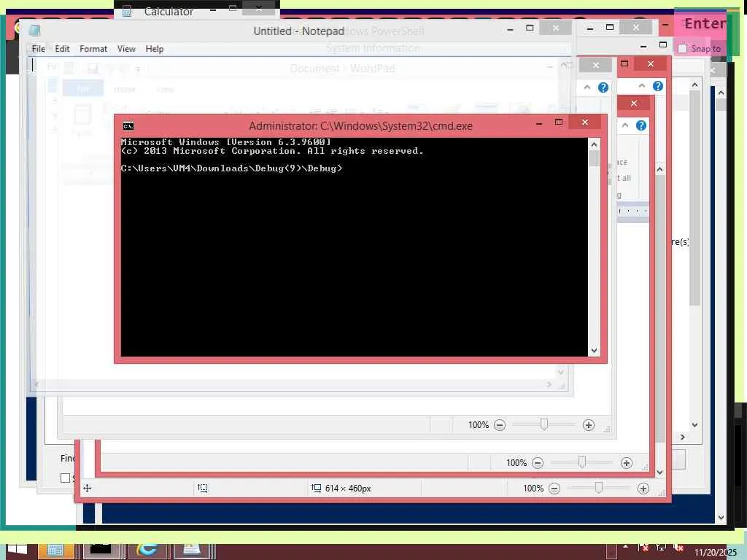Zoom in on second WordPad window status bar
Image resolution: width=747 pixels, height=560 pixels.
(x=627, y=462)
